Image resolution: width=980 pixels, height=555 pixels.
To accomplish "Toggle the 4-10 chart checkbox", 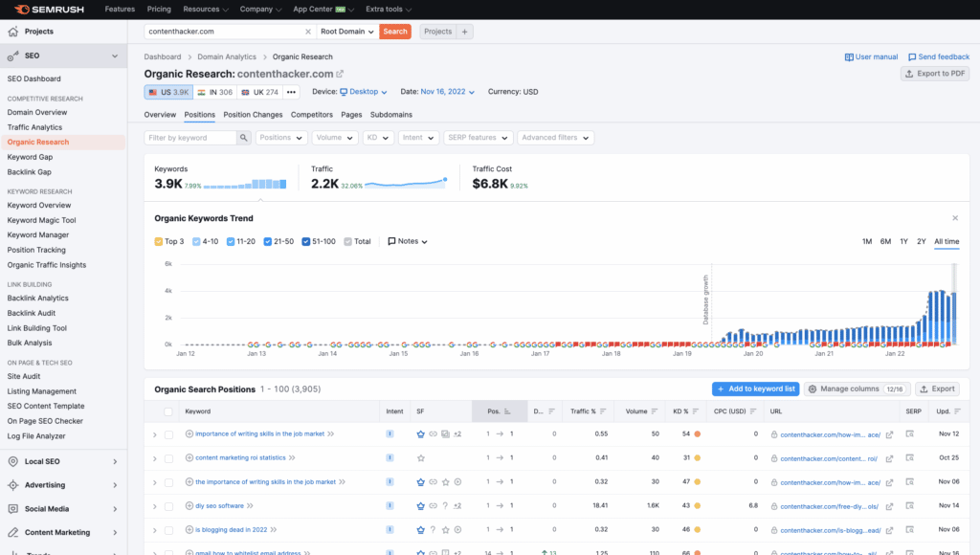I will pyautogui.click(x=196, y=241).
